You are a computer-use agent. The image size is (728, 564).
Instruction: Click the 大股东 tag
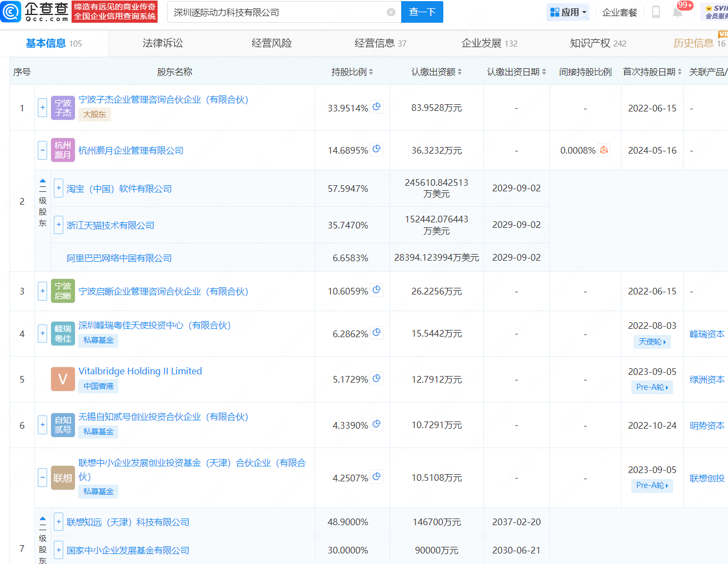[x=94, y=114]
